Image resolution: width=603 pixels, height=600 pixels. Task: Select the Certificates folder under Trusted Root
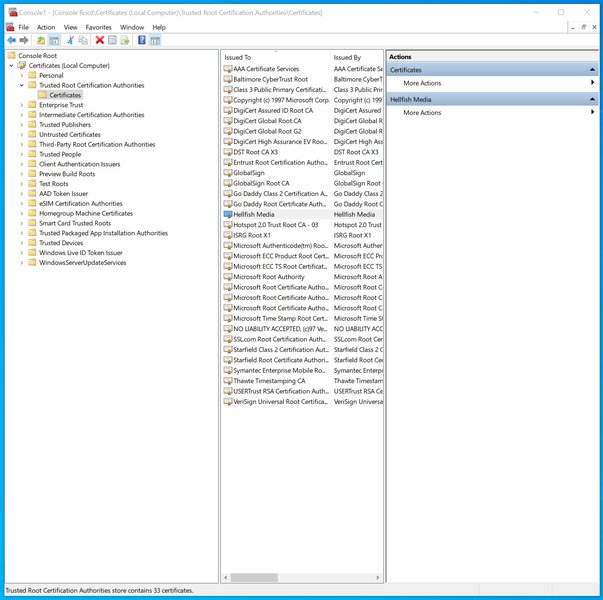[x=65, y=95]
